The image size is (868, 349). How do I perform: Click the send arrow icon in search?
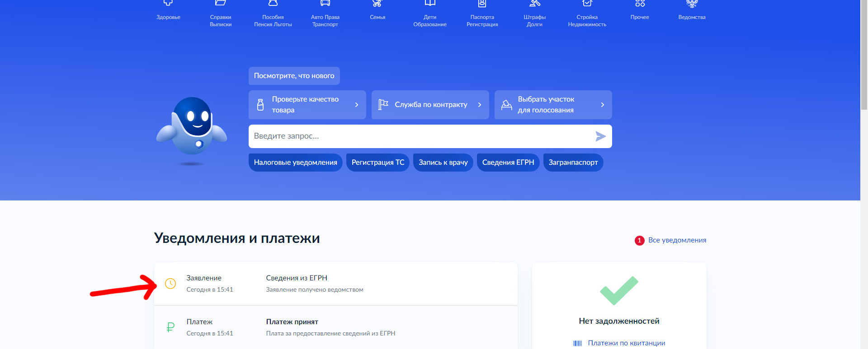coord(600,136)
